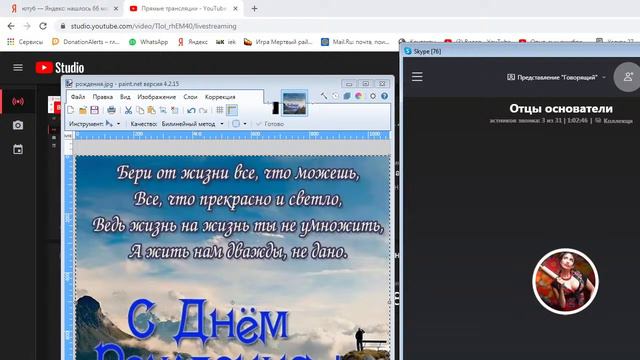Open the Коррекция menu in paint.net

tap(220, 97)
